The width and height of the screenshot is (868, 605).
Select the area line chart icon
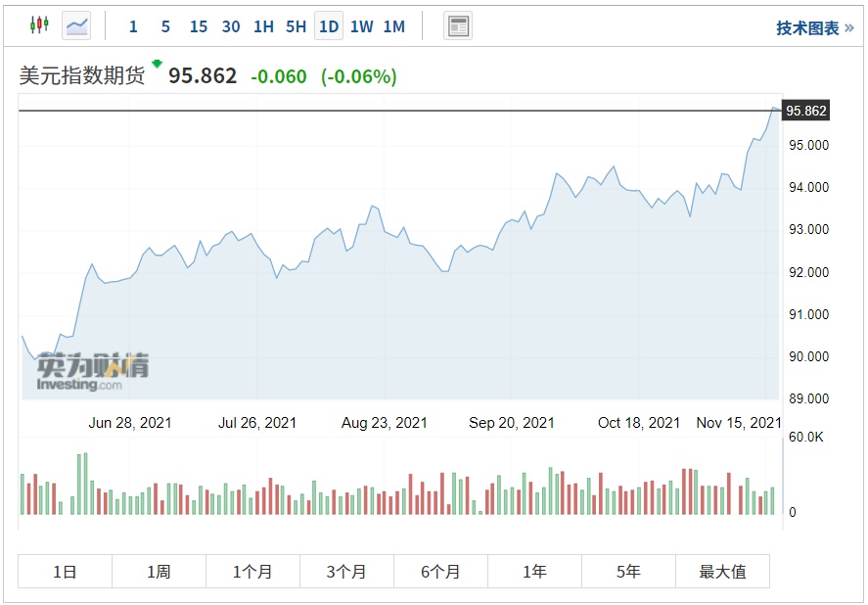click(76, 26)
